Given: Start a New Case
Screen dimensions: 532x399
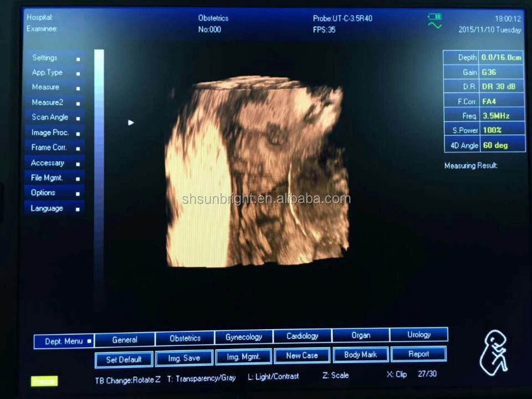Looking at the screenshot, I should 302,356.
